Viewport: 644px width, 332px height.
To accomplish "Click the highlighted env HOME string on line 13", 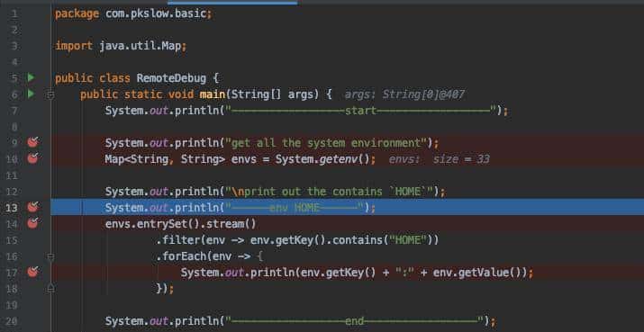I will point(295,208).
